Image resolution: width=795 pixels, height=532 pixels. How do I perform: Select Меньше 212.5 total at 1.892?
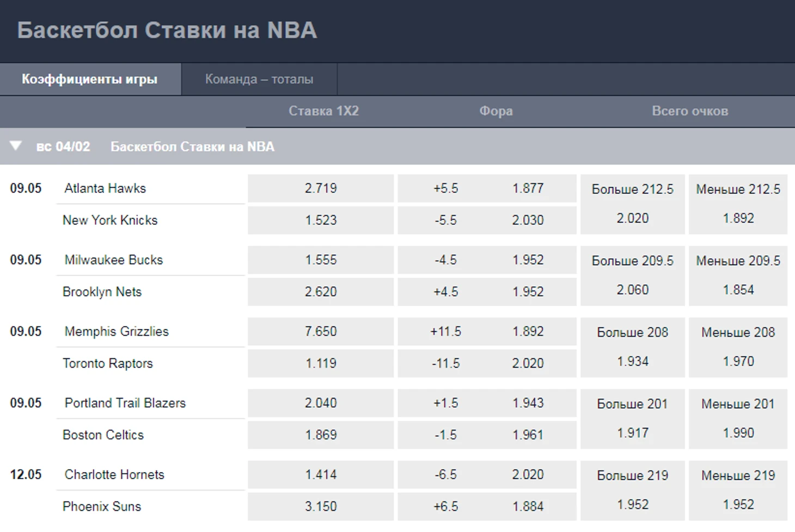coord(738,204)
